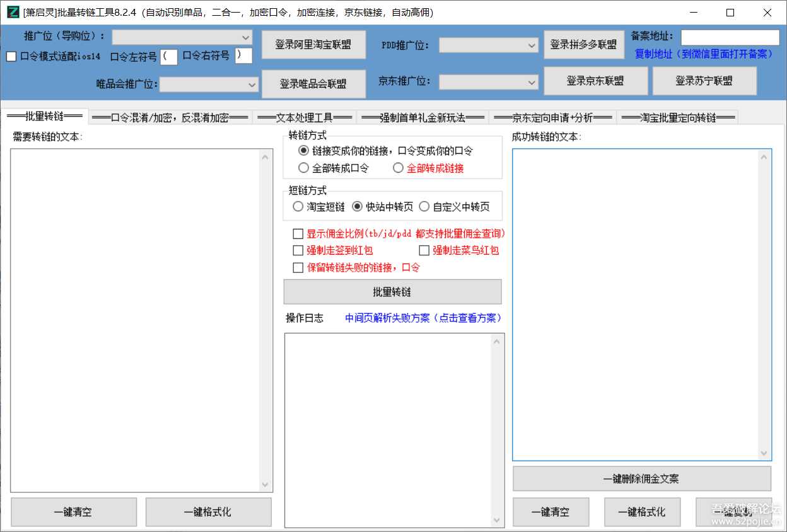Select 全部转成口令 radio option

pos(303,167)
